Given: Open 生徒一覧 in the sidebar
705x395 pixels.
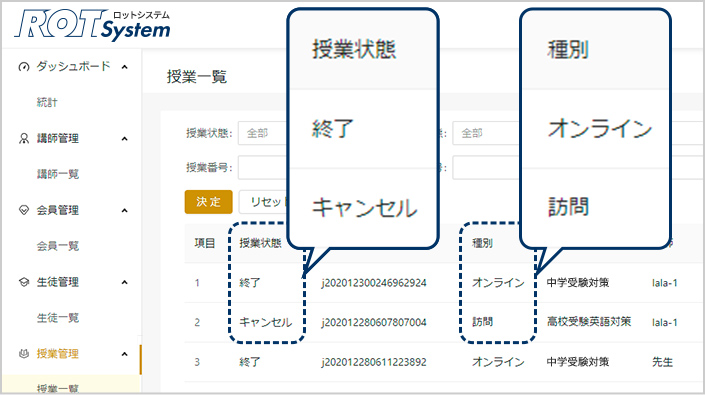Looking at the screenshot, I should click(58, 318).
